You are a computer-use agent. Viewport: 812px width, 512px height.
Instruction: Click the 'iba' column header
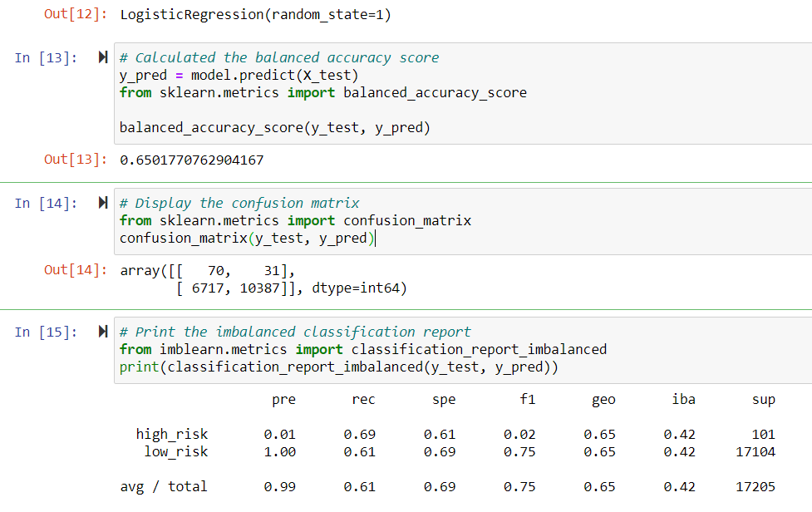point(683,399)
